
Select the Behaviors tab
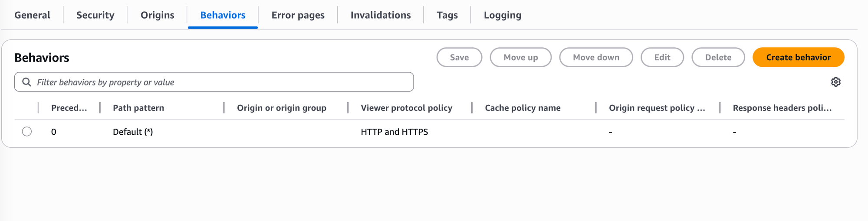click(x=223, y=15)
